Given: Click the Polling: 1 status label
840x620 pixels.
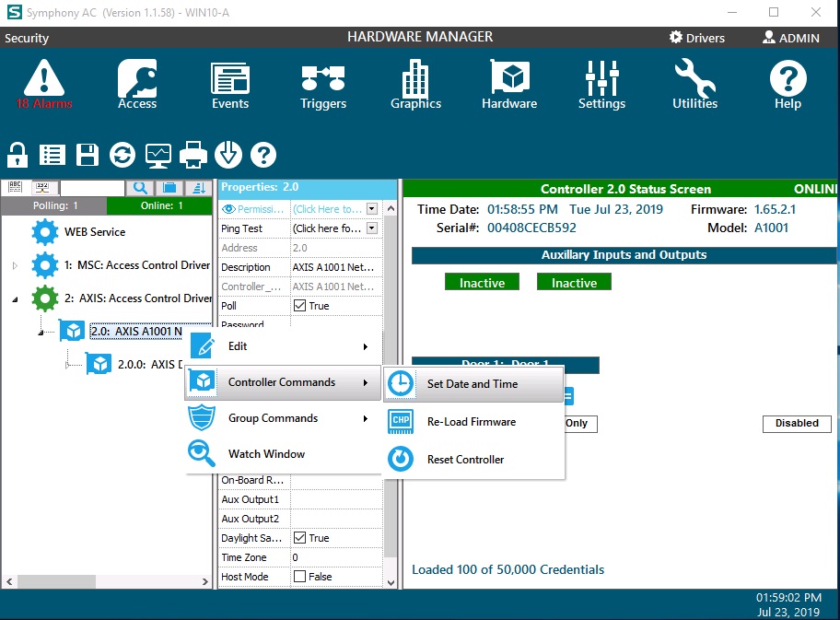Looking at the screenshot, I should [54, 205].
